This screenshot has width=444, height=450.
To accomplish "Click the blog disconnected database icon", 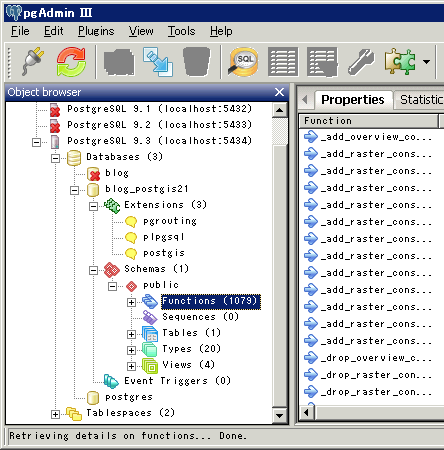I will 93,174.
